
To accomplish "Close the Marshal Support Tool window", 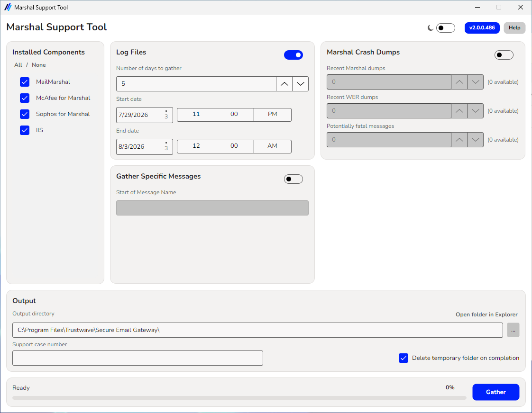I will tap(521, 7).
